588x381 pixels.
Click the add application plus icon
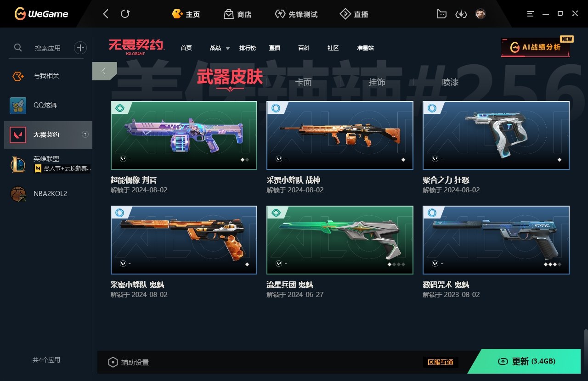click(x=80, y=47)
